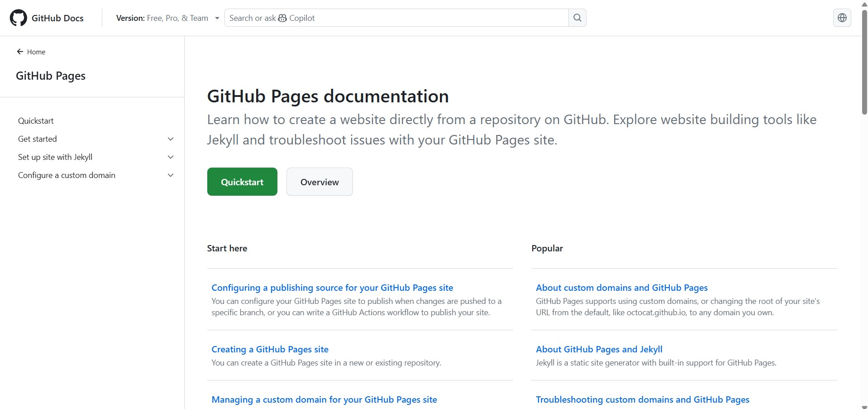Click the 'Popular' heading text
Screen dimensions: 868x409
pyautogui.click(x=547, y=248)
